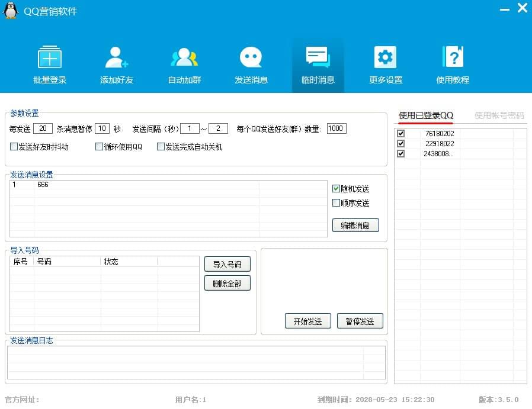
Task: Click the maximum interval field showing 2
Action: coord(218,128)
